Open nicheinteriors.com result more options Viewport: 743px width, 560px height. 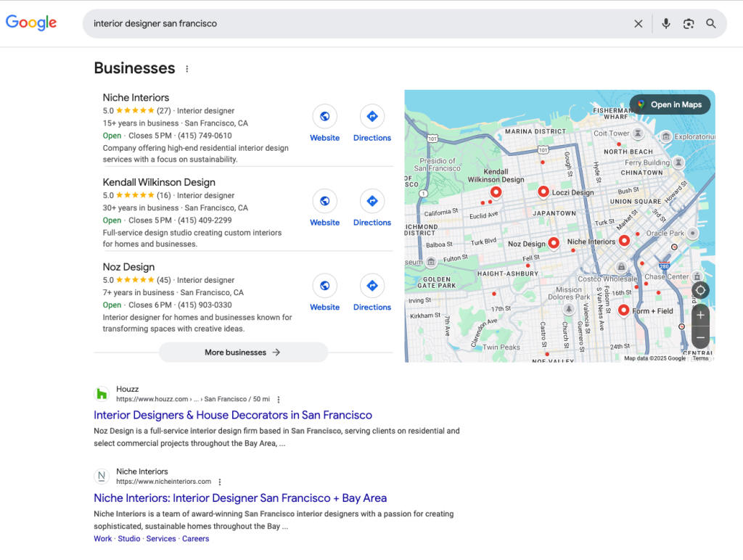[x=219, y=482]
